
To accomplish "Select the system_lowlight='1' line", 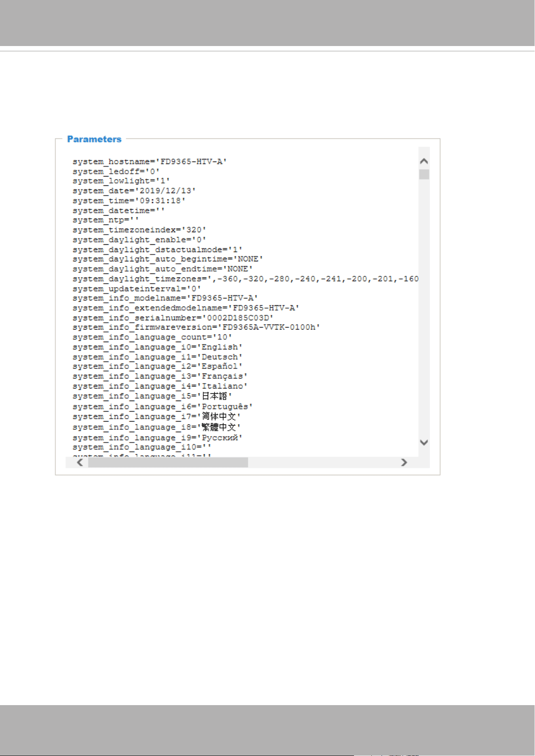I will click(x=121, y=181).
